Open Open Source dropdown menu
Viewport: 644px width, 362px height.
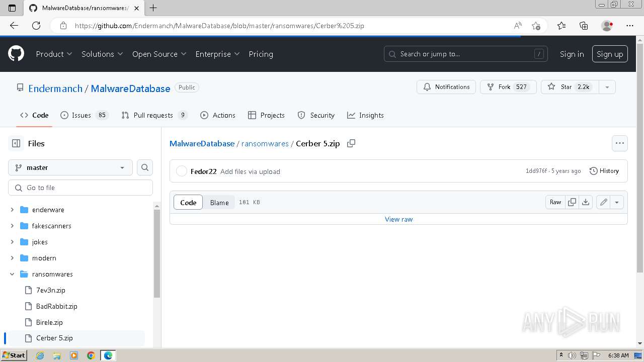click(159, 54)
